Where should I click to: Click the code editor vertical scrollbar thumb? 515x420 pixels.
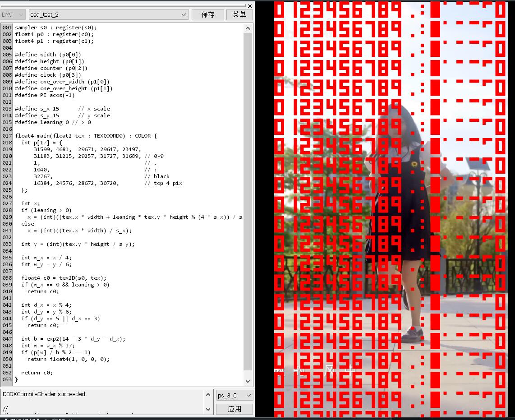[x=248, y=198]
